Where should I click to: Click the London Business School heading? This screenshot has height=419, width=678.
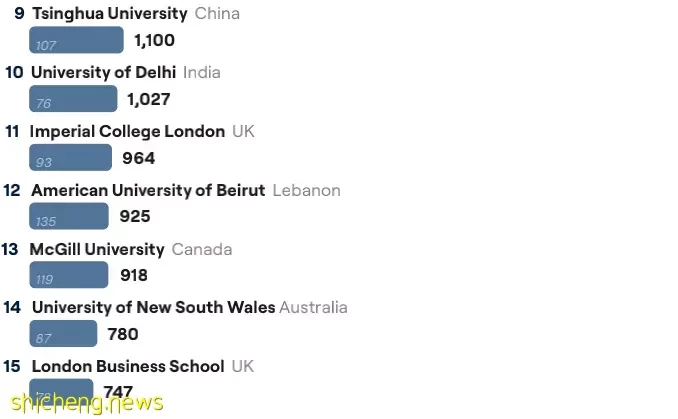pos(128,366)
